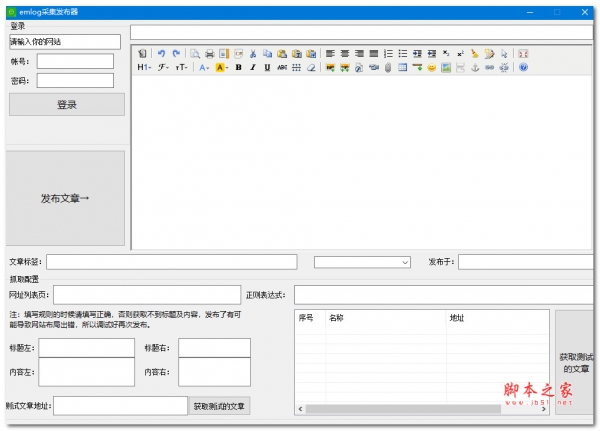Open the text highlight color picker

[221, 68]
